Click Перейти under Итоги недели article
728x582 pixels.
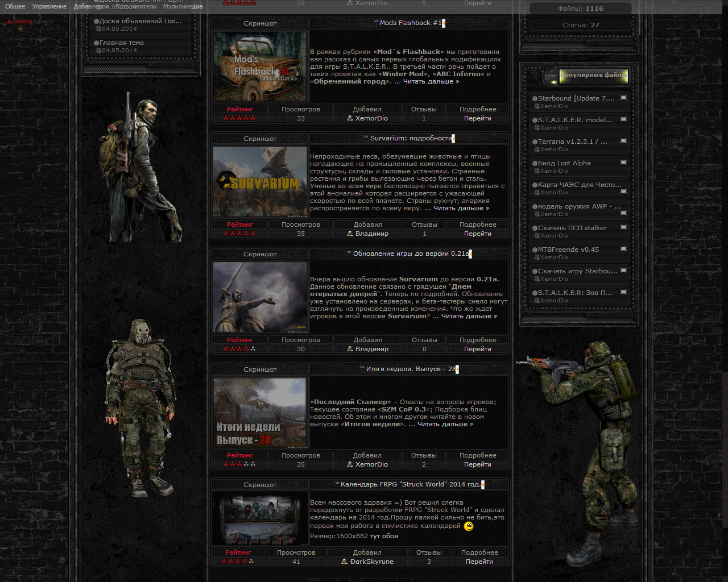click(x=478, y=464)
